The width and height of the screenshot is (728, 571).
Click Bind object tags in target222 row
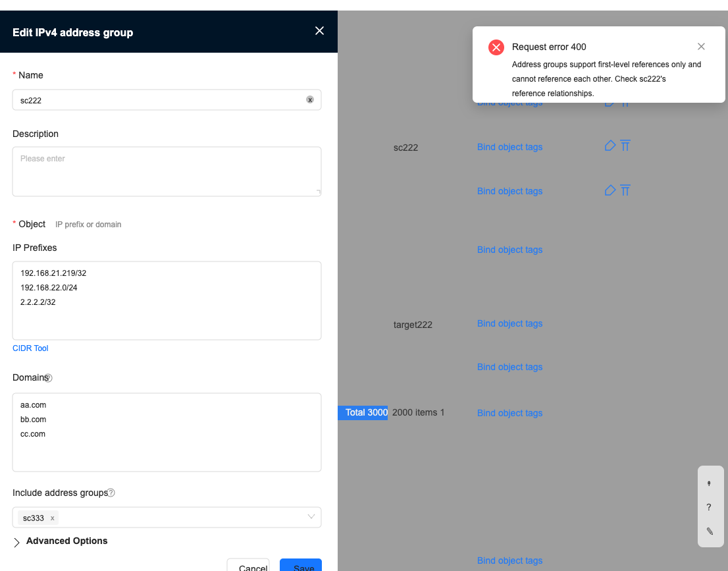click(509, 323)
